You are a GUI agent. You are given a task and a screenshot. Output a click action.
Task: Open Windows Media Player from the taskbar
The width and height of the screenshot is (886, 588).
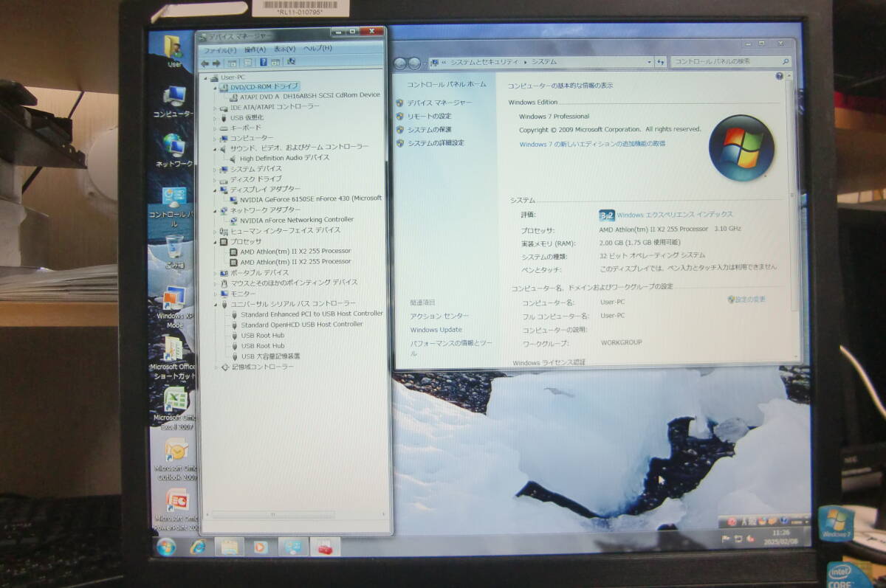point(261,547)
